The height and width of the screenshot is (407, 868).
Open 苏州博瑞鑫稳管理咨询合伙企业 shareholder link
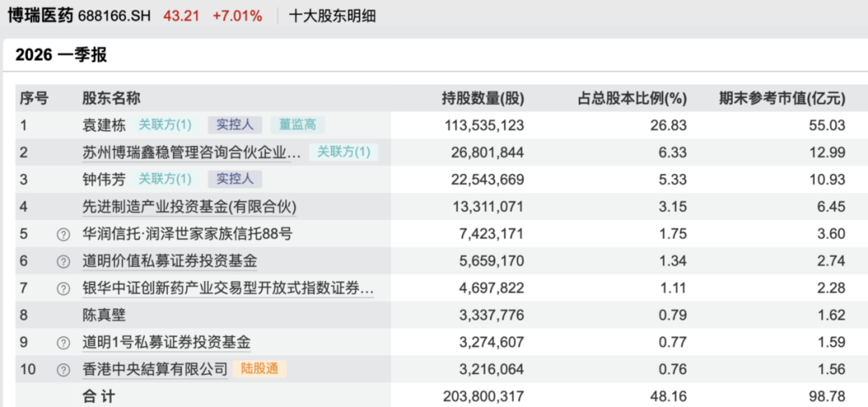tap(191, 152)
